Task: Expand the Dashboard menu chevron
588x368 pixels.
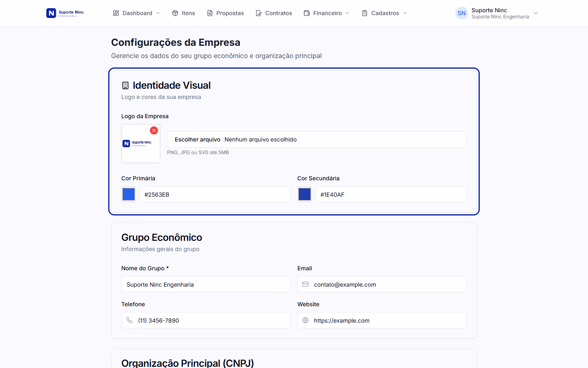Action: point(158,13)
